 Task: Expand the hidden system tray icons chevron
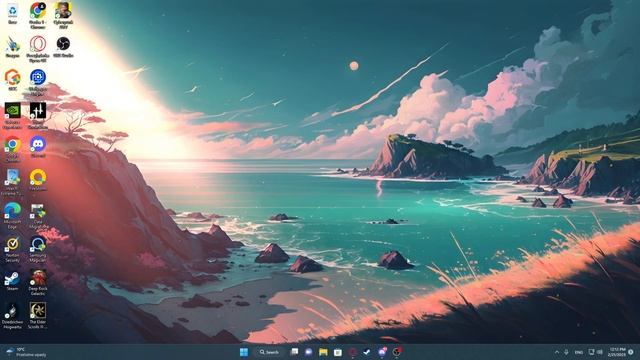tap(557, 352)
